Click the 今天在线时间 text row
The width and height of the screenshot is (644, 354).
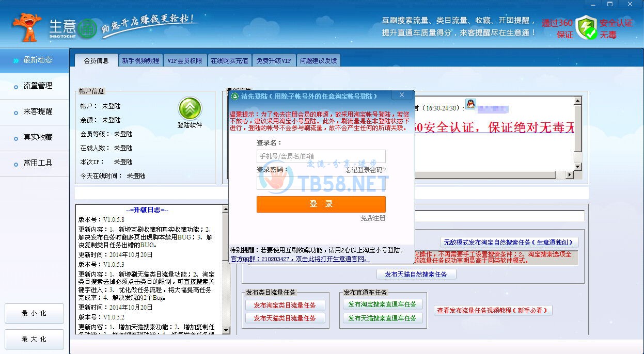point(113,176)
